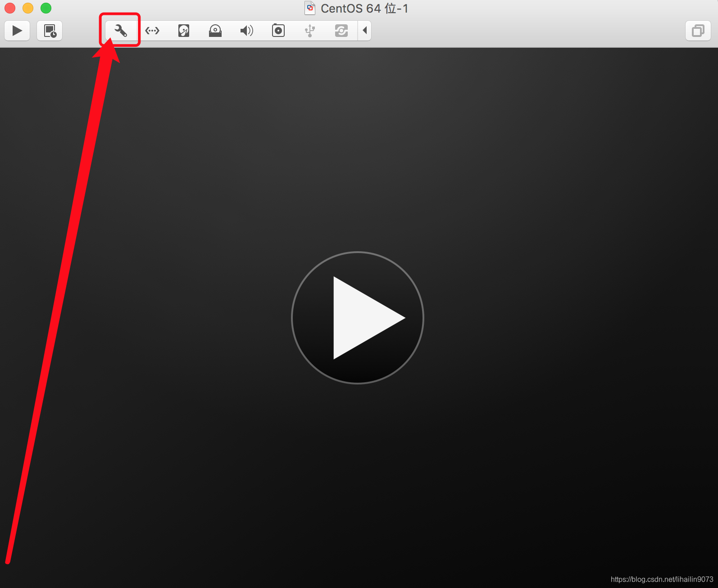Open the snapshots manager icon
The height and width of the screenshot is (588, 718).
(x=50, y=31)
